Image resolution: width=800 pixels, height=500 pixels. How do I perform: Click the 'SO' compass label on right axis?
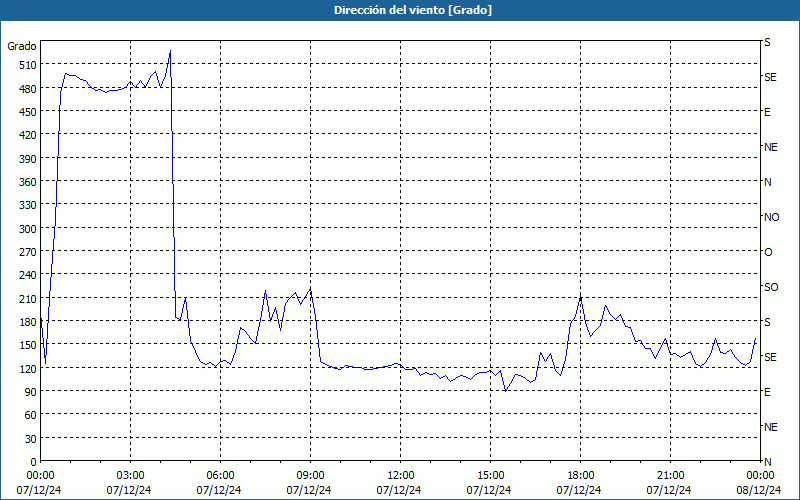pyautogui.click(x=771, y=287)
